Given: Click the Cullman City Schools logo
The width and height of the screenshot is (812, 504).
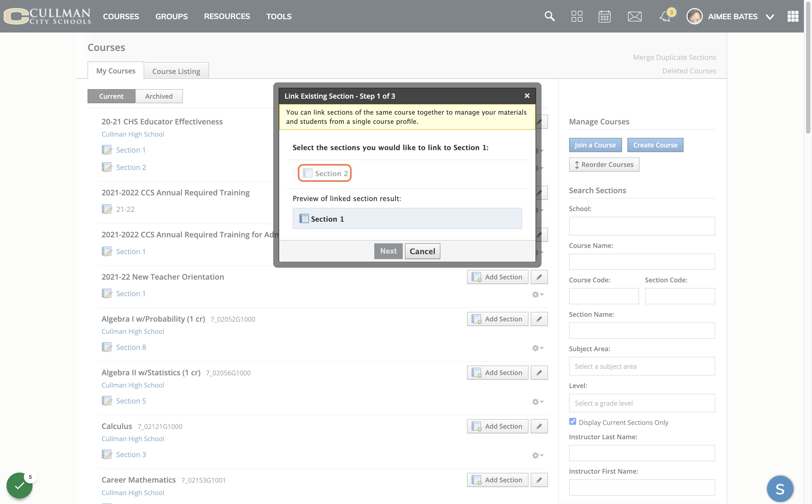Looking at the screenshot, I should click(x=47, y=16).
